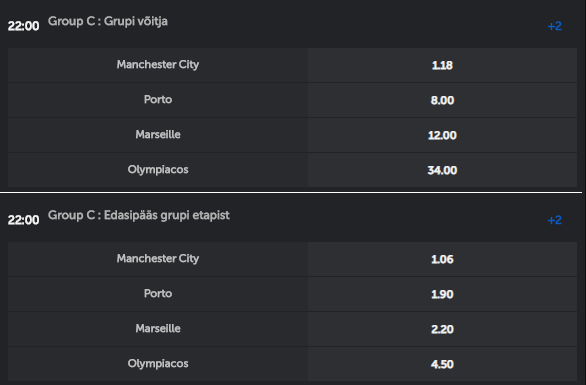Viewport: 586px width, 385px height.
Task: Select Porto group winner odds 8.00
Action: [442, 100]
